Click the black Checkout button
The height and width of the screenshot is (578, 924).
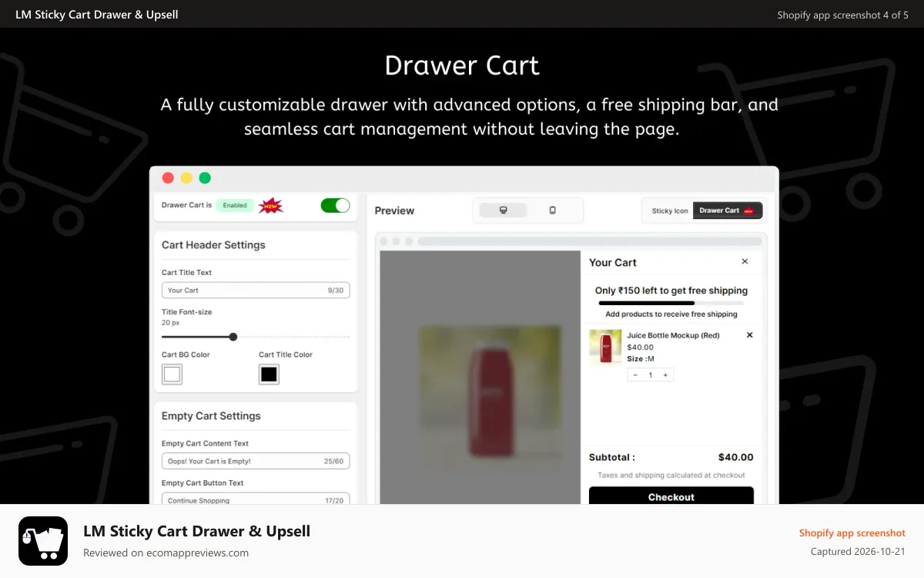[671, 496]
